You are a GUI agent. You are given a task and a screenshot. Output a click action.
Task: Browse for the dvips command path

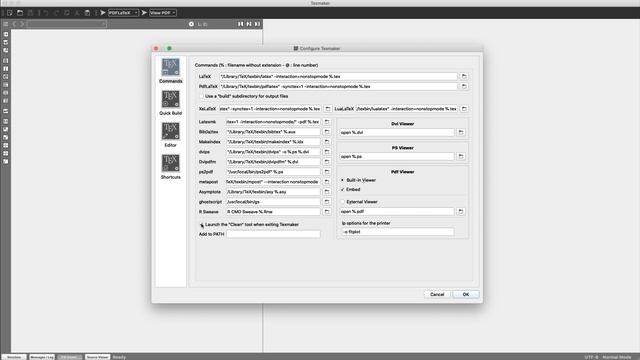[327, 152]
